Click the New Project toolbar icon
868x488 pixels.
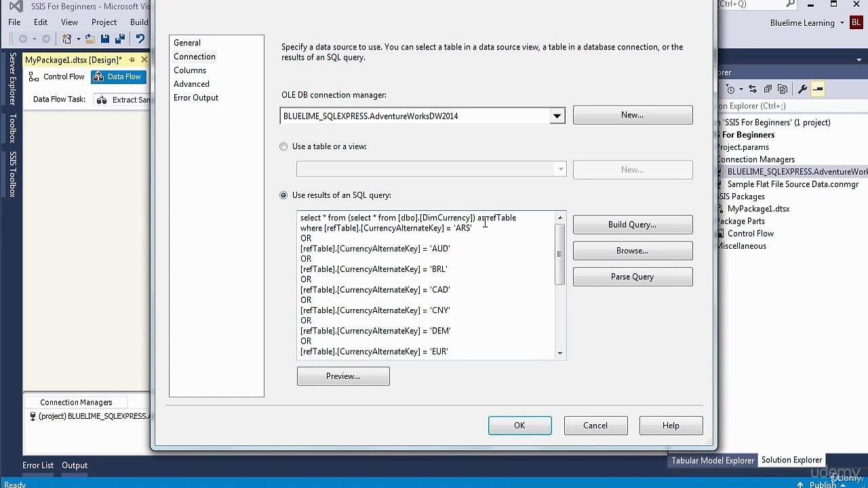[x=66, y=39]
